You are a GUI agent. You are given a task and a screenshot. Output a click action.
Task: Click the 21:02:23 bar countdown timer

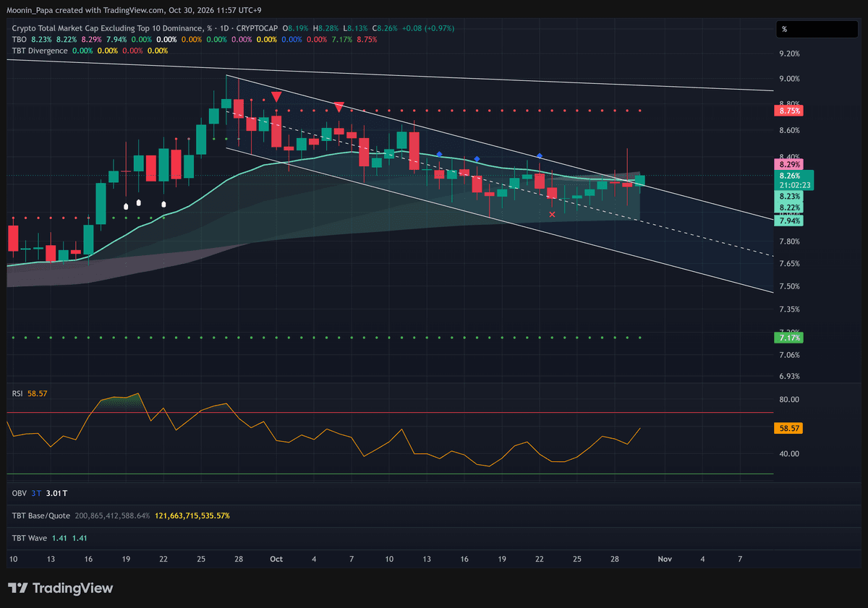793,186
